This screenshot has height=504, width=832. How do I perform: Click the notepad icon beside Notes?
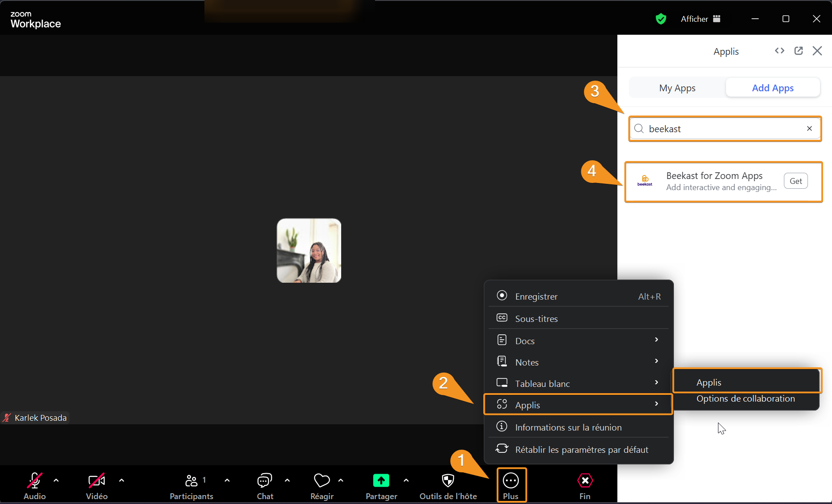tap(502, 361)
